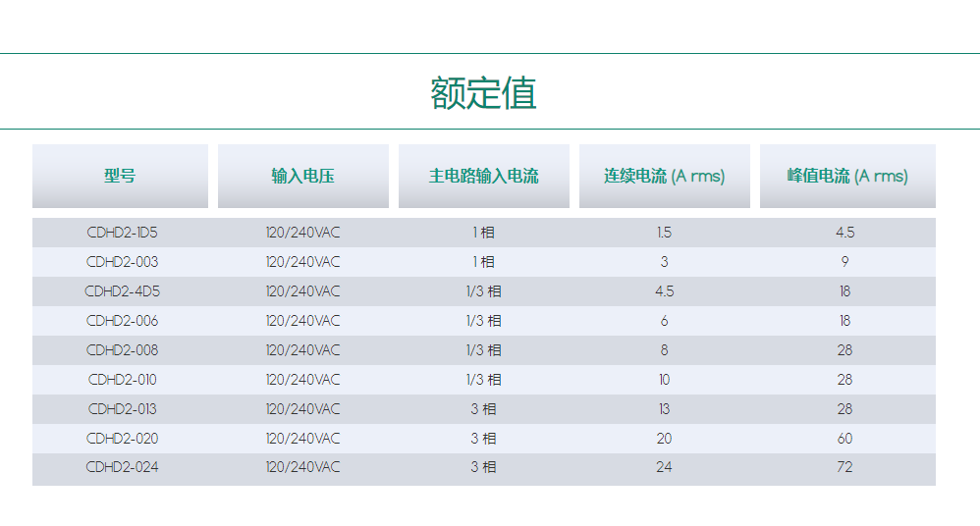Viewport: 980px width, 526px height.
Task: Click the 额定值 page heading
Action: pos(483,93)
